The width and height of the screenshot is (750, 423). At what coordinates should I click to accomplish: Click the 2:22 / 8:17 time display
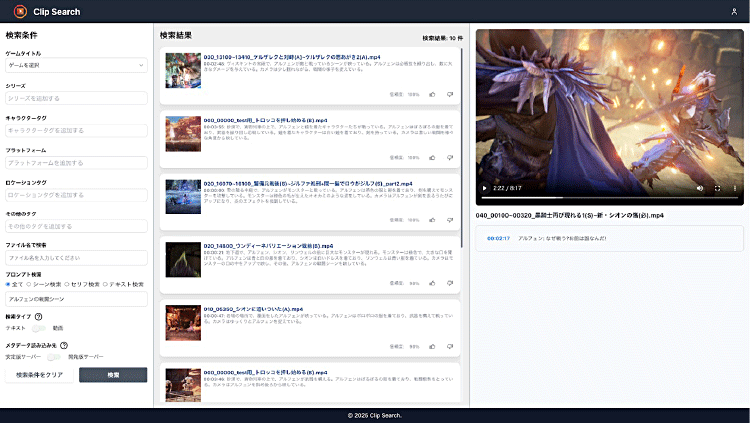[x=507, y=188]
